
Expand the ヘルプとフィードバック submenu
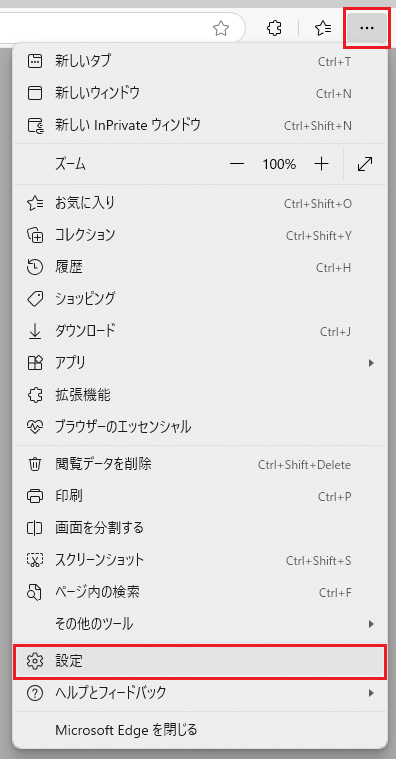[x=200, y=693]
